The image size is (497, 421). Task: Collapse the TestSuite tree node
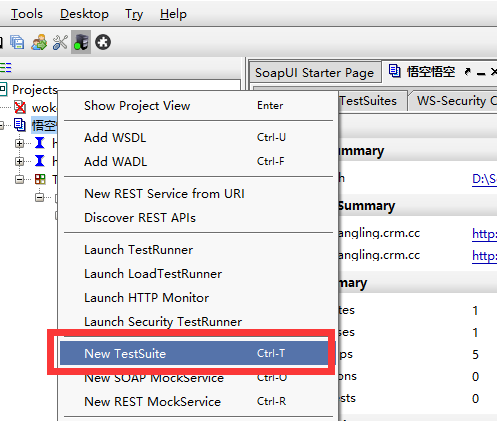[19, 179]
